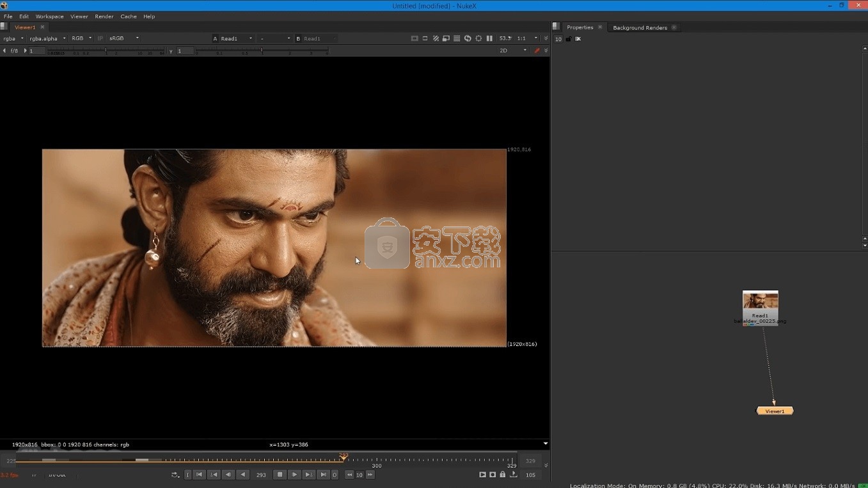Click the capture viewer camera icon in timeline
868x488 pixels.
[493, 475]
